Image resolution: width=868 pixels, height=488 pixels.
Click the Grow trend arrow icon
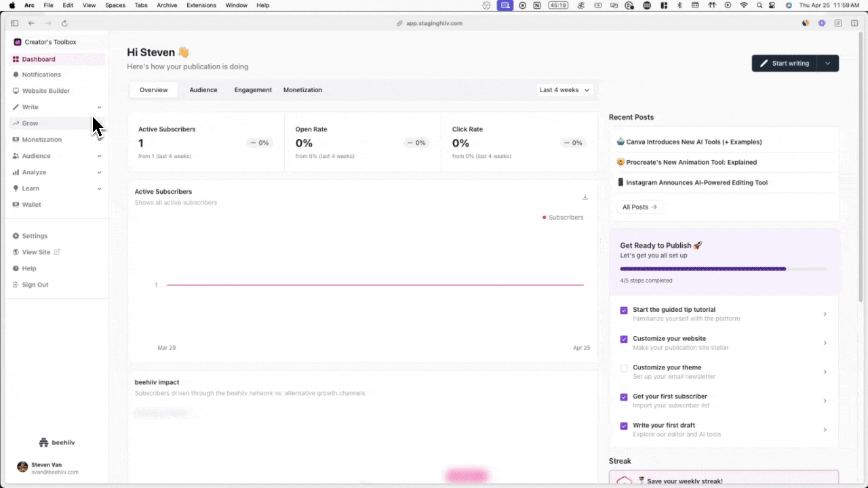pos(16,123)
